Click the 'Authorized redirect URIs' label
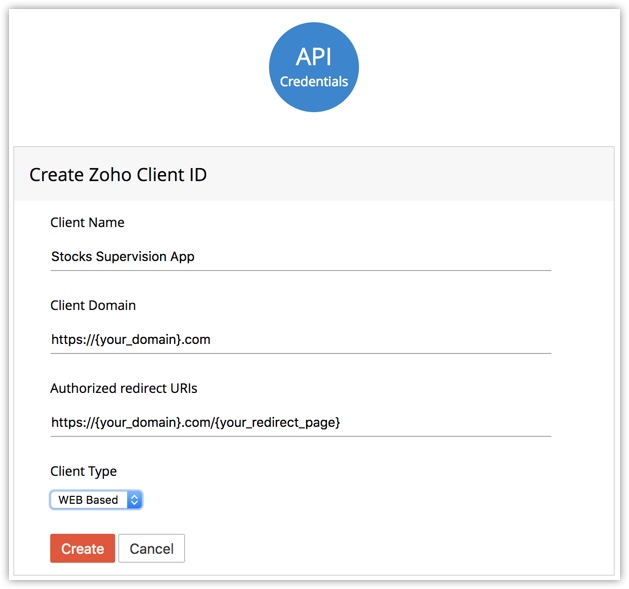Viewport: 629px width, 589px height. point(131,388)
